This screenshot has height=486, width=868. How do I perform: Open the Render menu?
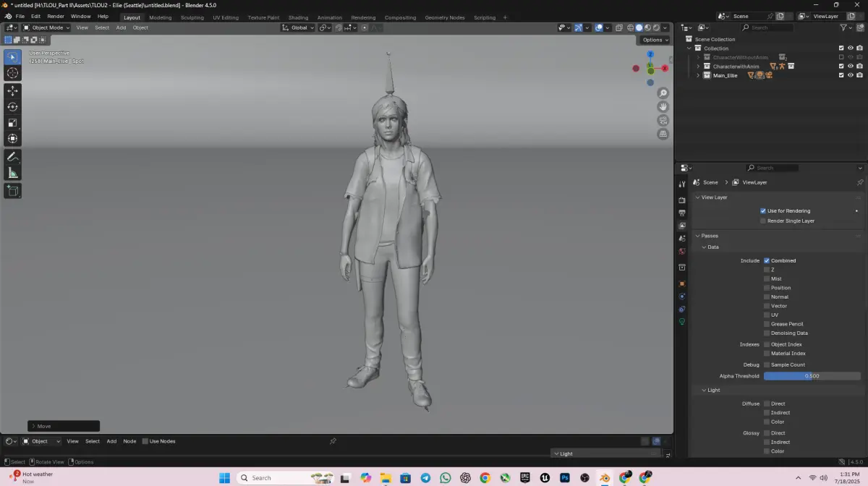(56, 16)
